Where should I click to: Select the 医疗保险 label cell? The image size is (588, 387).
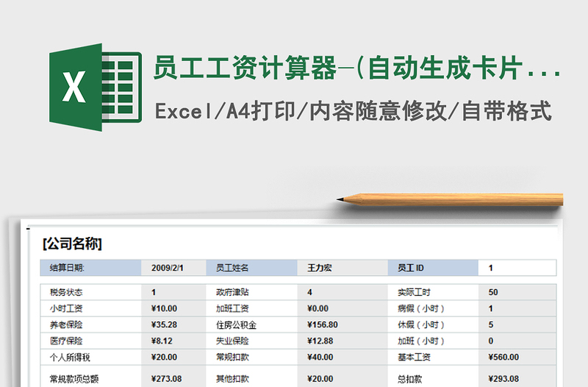pos(90,341)
